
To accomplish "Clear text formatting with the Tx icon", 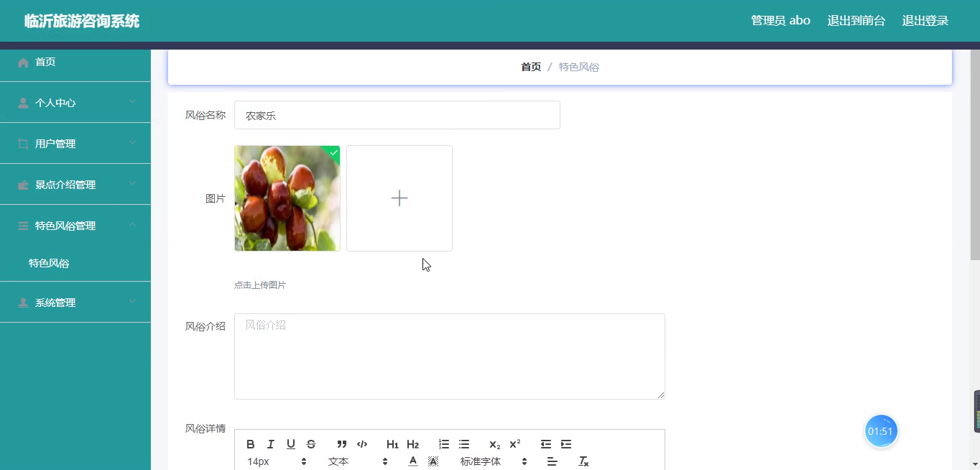I will point(583,461).
